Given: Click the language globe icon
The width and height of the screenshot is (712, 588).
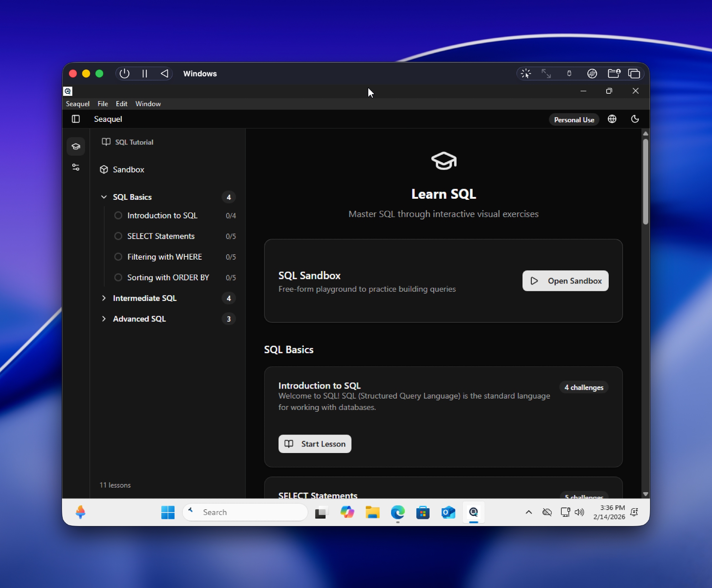Looking at the screenshot, I should [x=612, y=119].
